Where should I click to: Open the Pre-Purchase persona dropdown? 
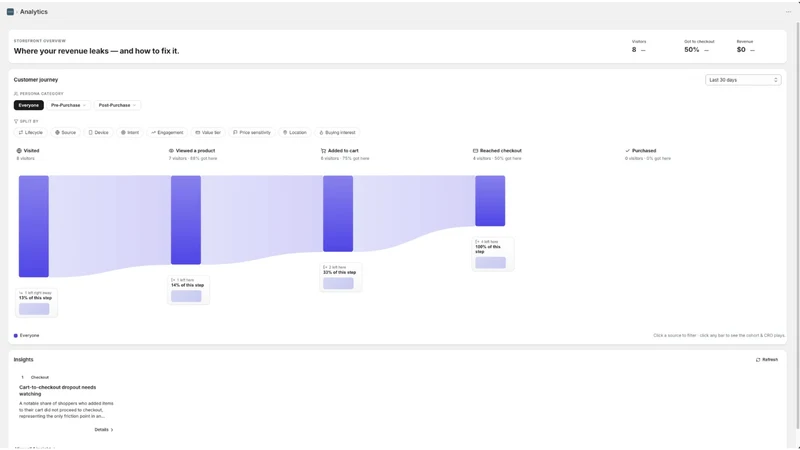click(x=68, y=105)
